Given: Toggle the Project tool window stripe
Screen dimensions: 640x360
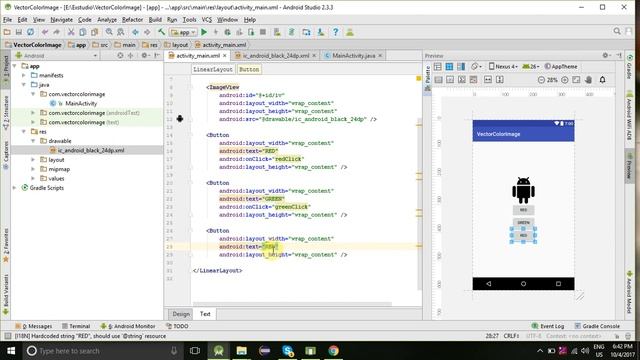Looking at the screenshot, I should [6, 70].
